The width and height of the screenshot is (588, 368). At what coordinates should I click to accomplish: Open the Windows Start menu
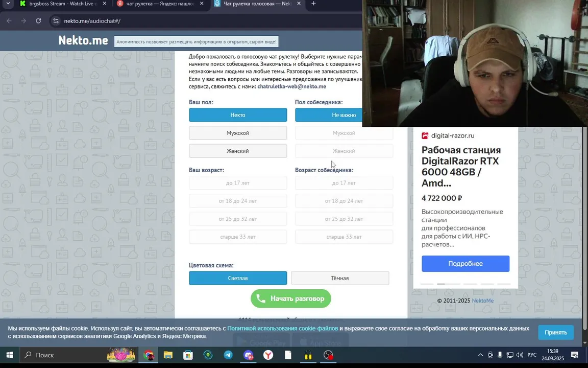(10, 355)
